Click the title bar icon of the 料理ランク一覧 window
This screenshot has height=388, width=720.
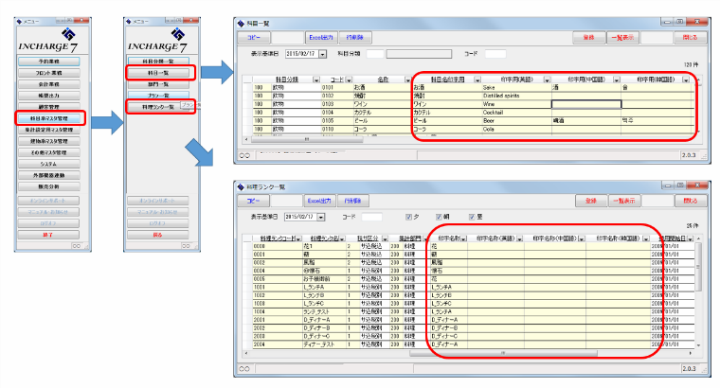241,187
